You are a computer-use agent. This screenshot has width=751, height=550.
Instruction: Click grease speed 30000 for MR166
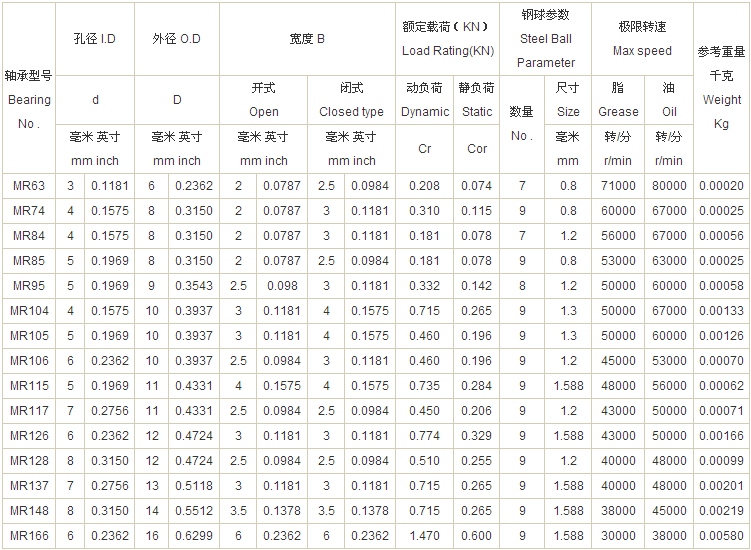(618, 536)
